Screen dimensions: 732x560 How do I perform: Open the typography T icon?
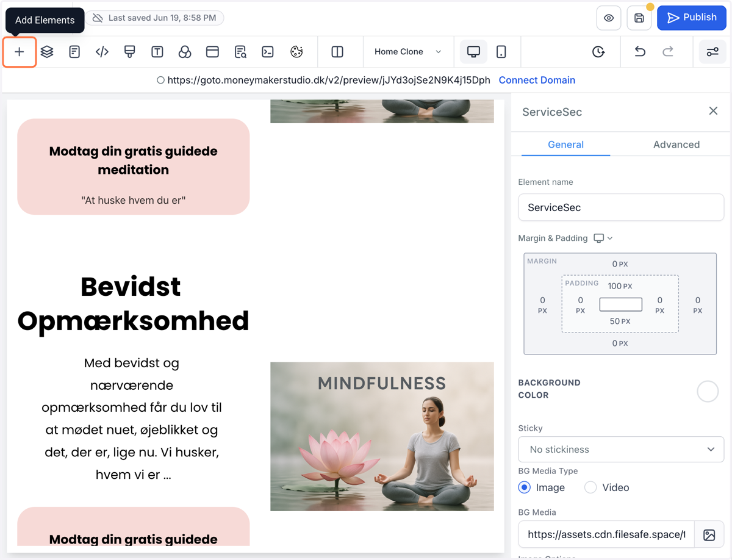pos(157,52)
